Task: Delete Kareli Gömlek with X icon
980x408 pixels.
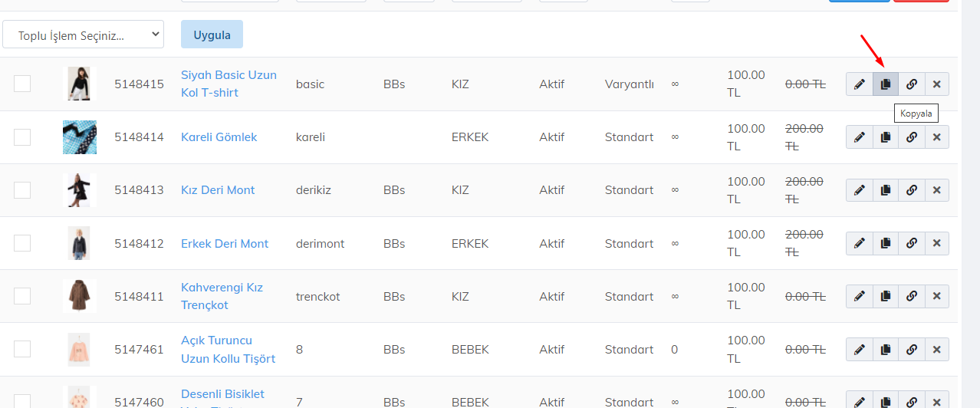Action: (x=936, y=137)
